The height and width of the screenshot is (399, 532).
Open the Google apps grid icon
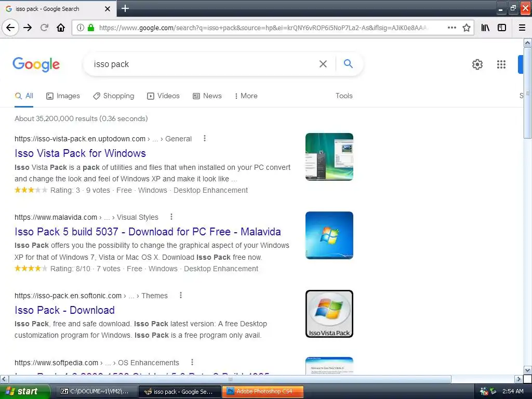(x=501, y=64)
